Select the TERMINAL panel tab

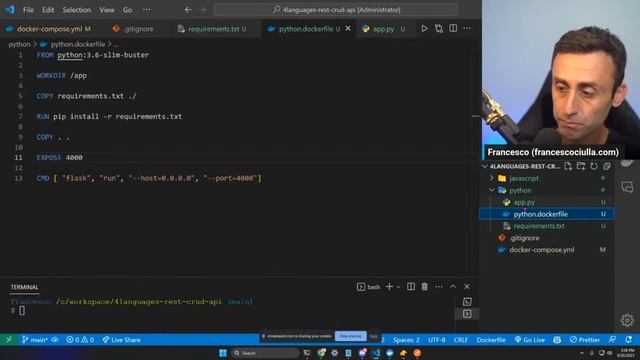coord(24,287)
